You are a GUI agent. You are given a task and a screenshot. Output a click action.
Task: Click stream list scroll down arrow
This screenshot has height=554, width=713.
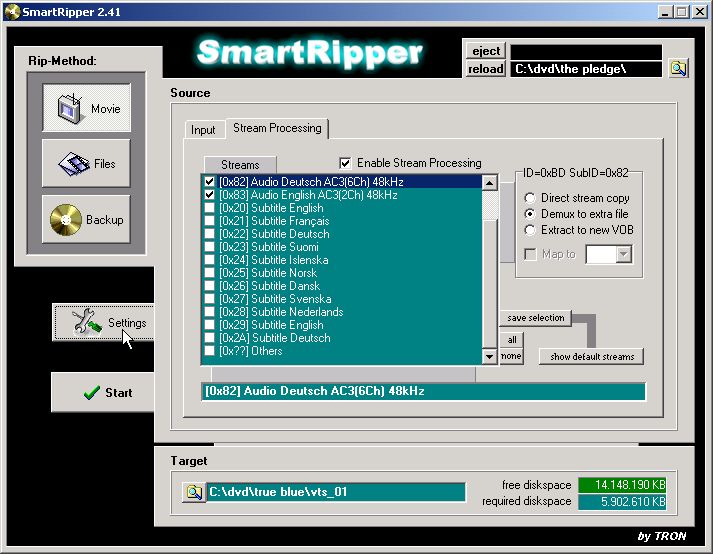pyautogui.click(x=489, y=356)
